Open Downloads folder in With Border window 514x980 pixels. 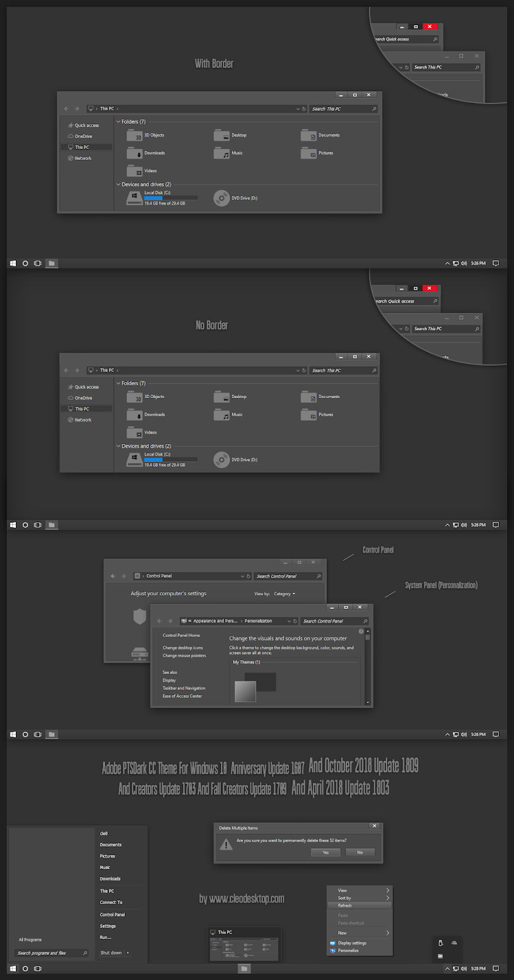(x=146, y=153)
